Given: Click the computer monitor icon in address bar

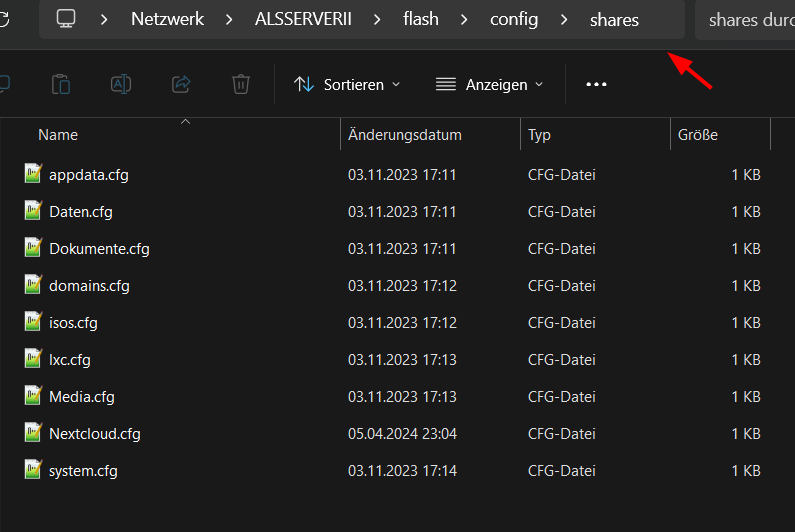Looking at the screenshot, I should point(66,19).
